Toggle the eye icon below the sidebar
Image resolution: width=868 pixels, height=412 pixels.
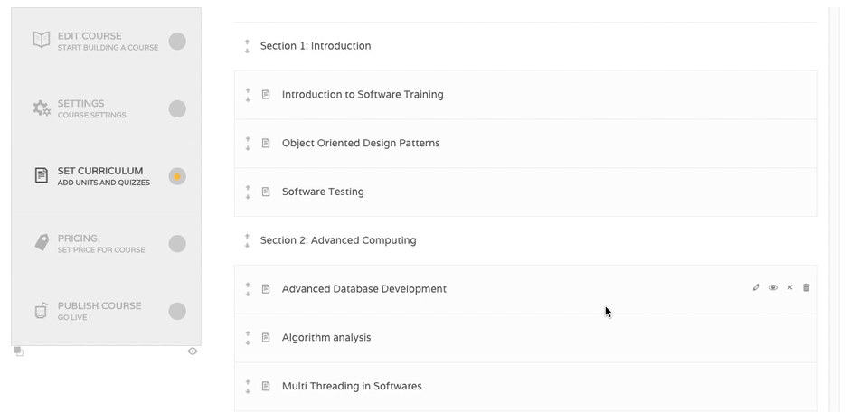click(x=193, y=351)
